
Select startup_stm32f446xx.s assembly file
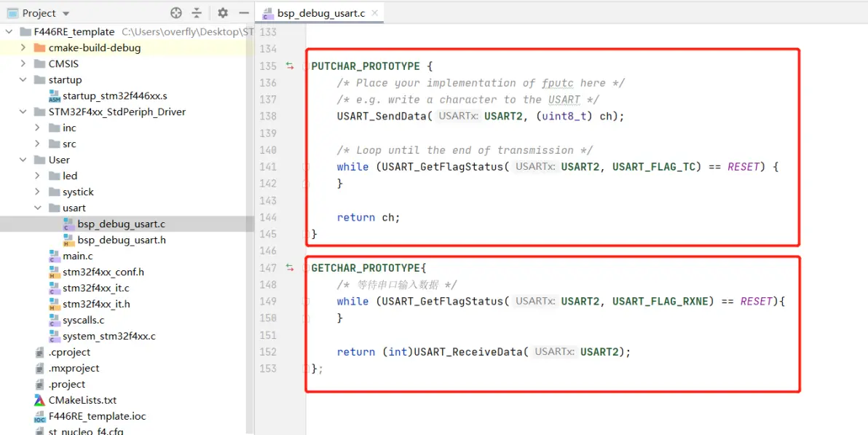pyautogui.click(x=114, y=95)
